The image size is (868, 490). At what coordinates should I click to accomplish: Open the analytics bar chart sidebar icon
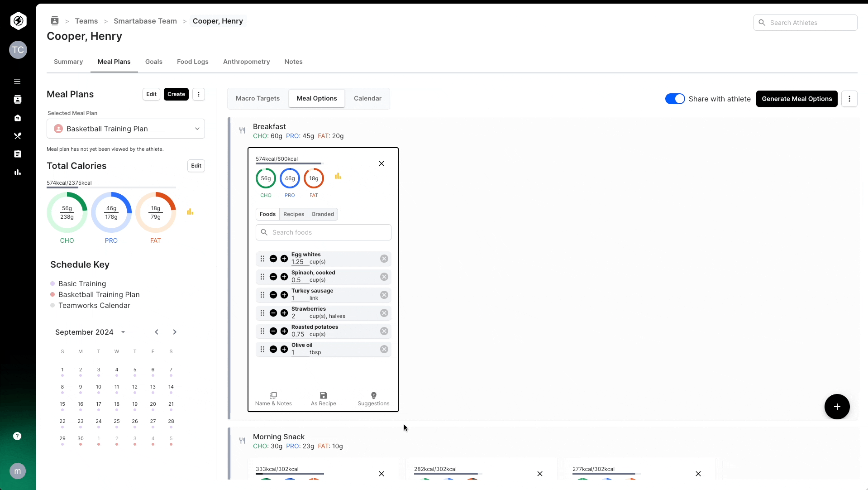[18, 172]
